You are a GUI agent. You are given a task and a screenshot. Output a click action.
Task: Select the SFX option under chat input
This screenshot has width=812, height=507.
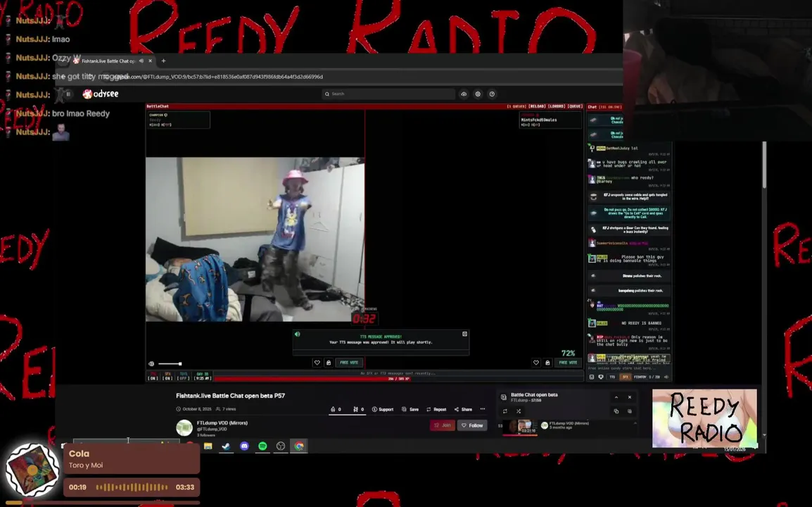625,377
